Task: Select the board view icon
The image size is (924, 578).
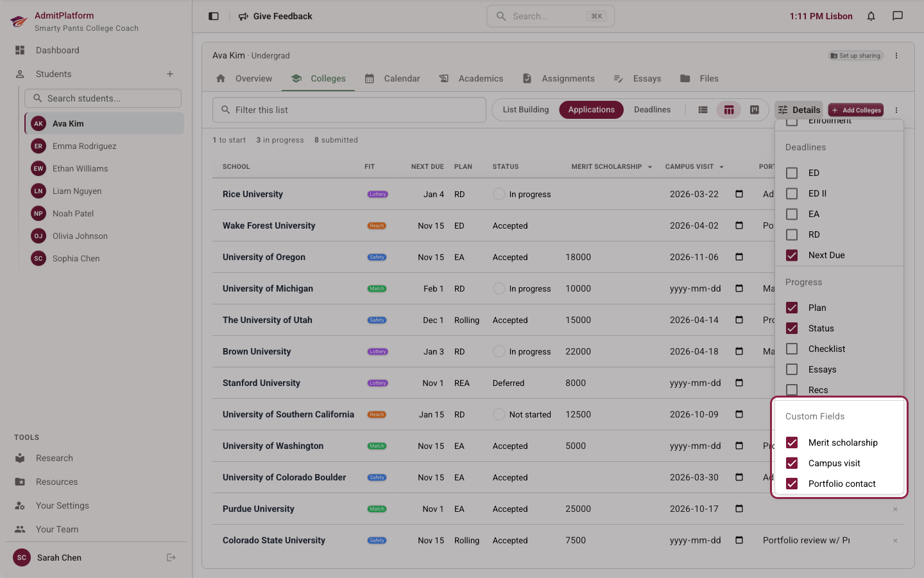Action: point(755,110)
